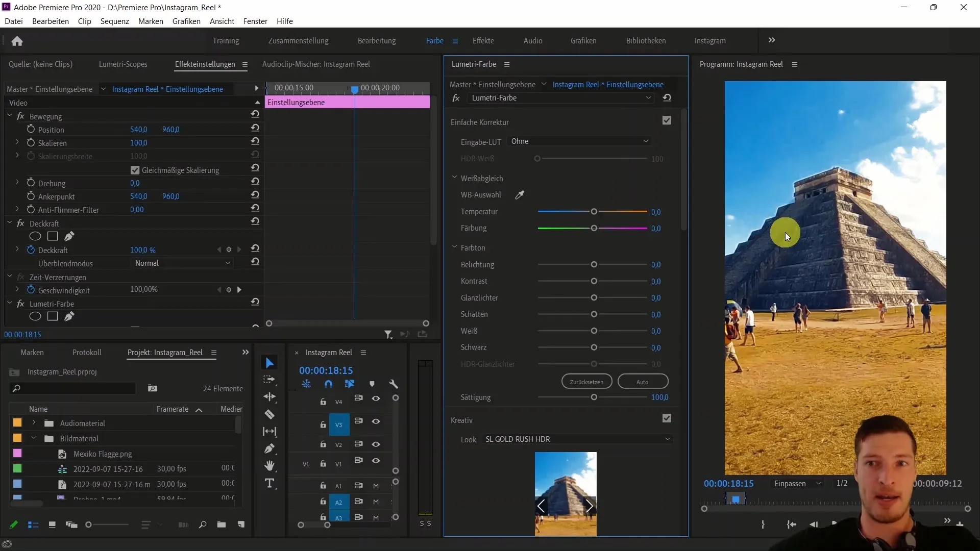980x551 pixels.
Task: Switch Project panel to list view
Action: [x=33, y=524]
